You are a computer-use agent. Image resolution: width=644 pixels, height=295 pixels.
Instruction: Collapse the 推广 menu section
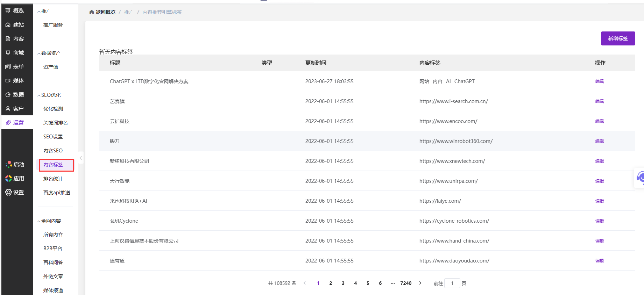tap(39, 12)
